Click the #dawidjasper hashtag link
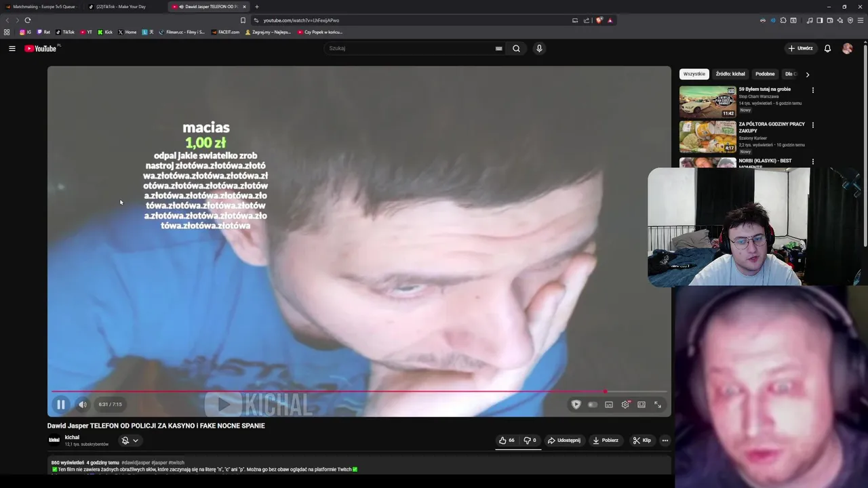Image resolution: width=868 pixels, height=488 pixels. 136,462
